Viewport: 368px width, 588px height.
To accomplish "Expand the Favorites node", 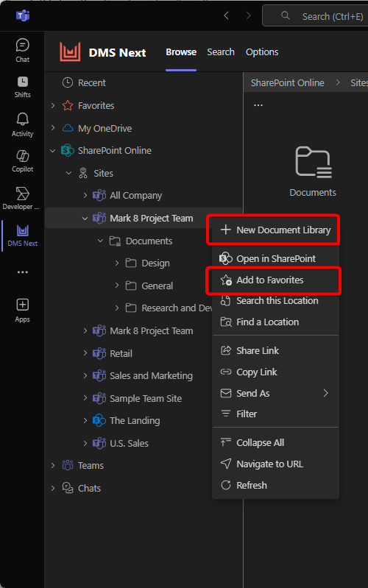I will point(53,106).
